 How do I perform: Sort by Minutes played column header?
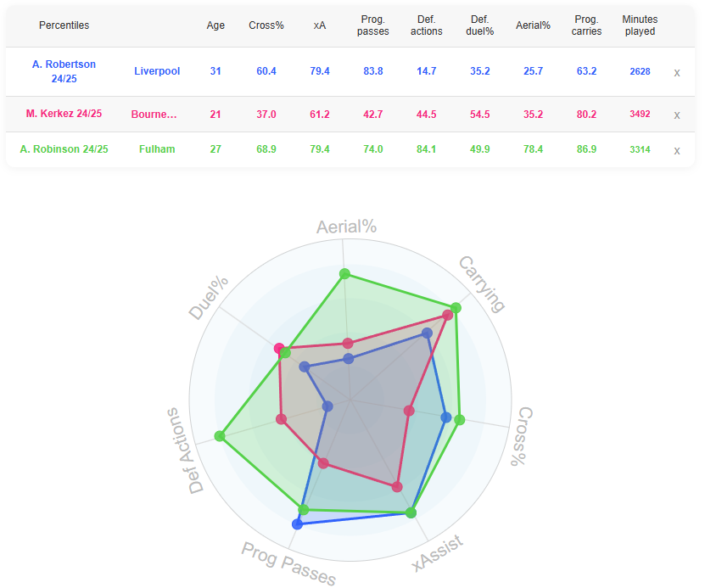(639, 25)
